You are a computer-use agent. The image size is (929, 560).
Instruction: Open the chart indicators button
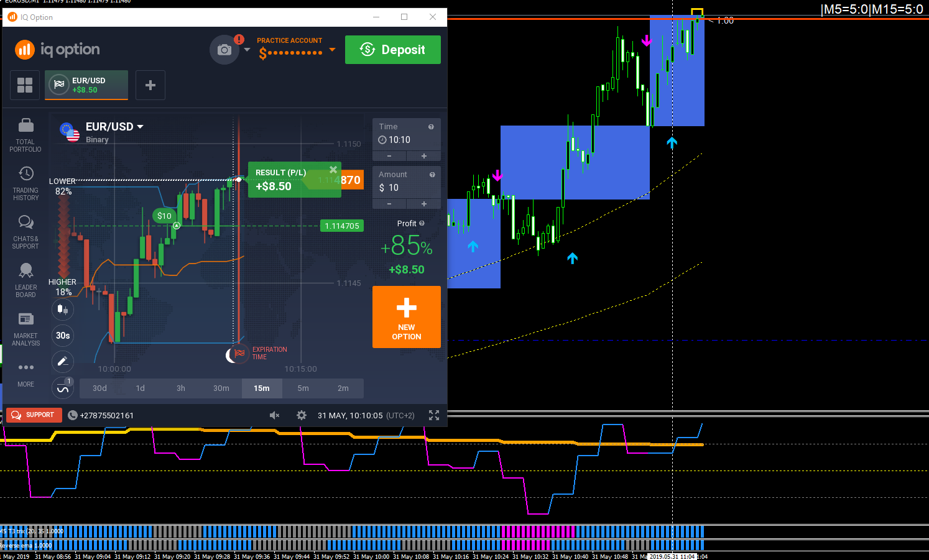click(x=63, y=388)
